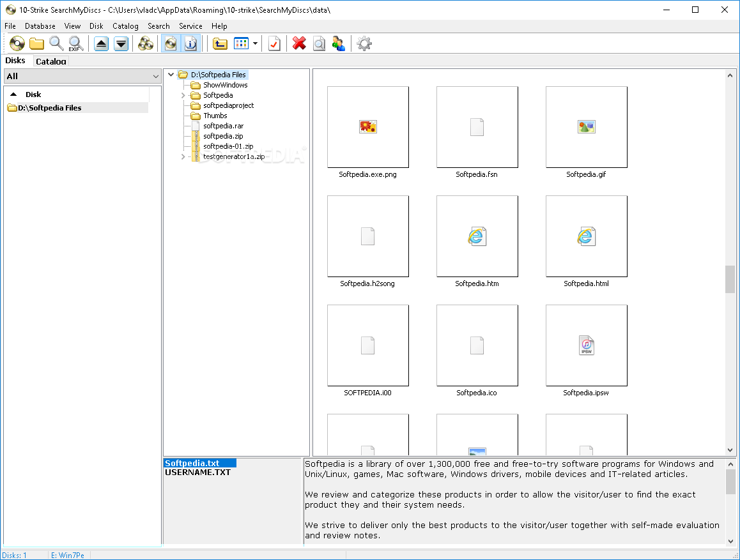Viewport: 740px width, 560px height.
Task: Go up one folder level
Action: point(220,44)
